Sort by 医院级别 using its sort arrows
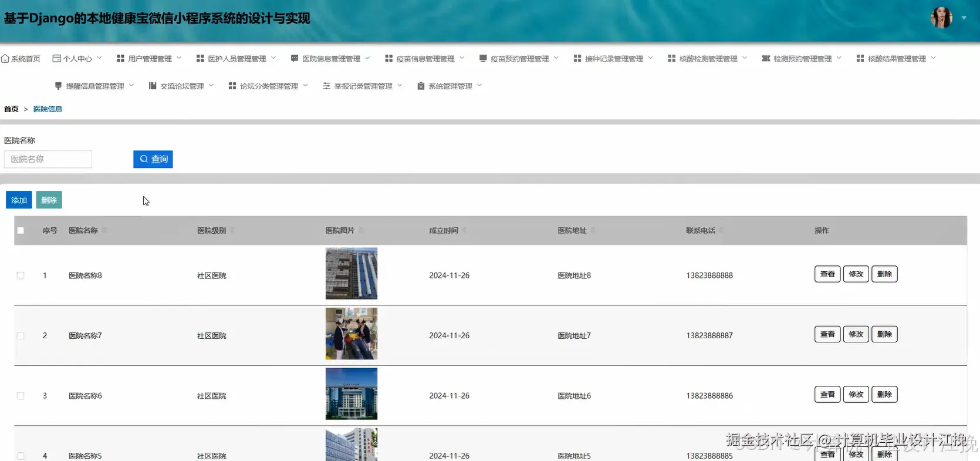The width and height of the screenshot is (980, 461). pos(232,230)
